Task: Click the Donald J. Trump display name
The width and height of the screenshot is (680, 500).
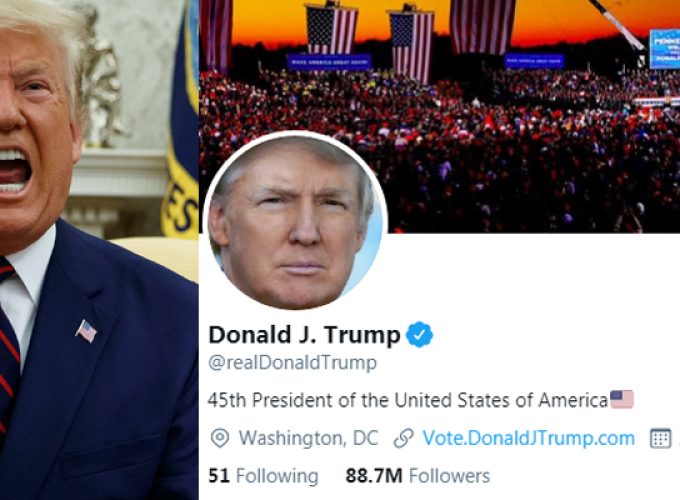Action: (x=304, y=335)
